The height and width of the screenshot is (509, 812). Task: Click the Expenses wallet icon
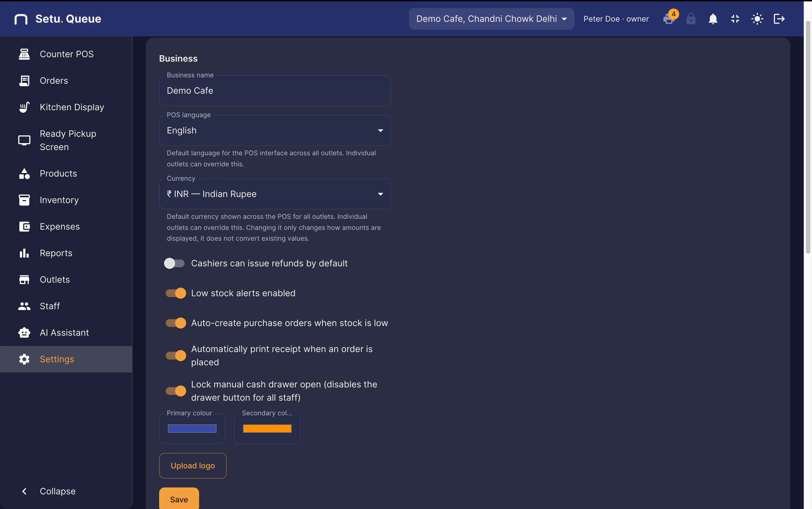point(24,227)
